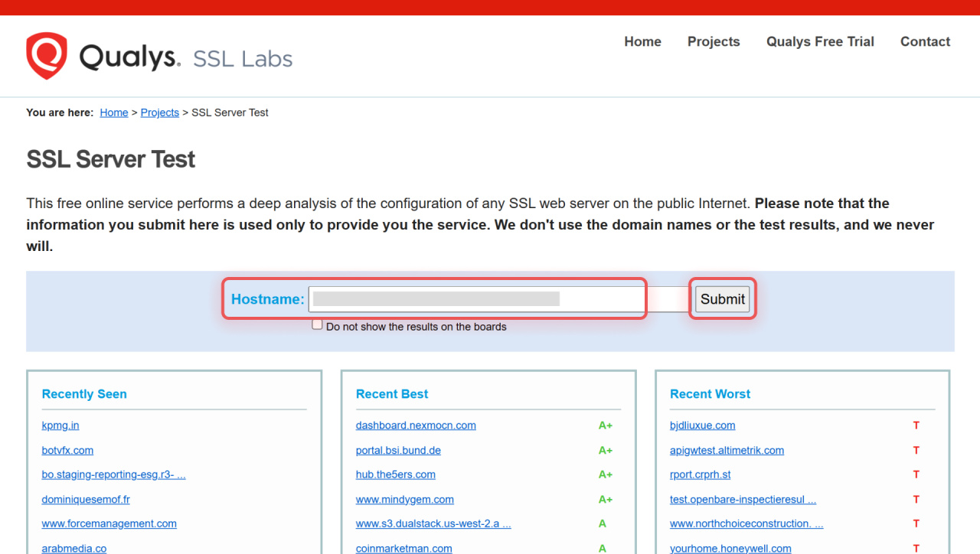Open bjdliuxue.com in Recent Worst
The image size is (980, 554).
(x=702, y=425)
